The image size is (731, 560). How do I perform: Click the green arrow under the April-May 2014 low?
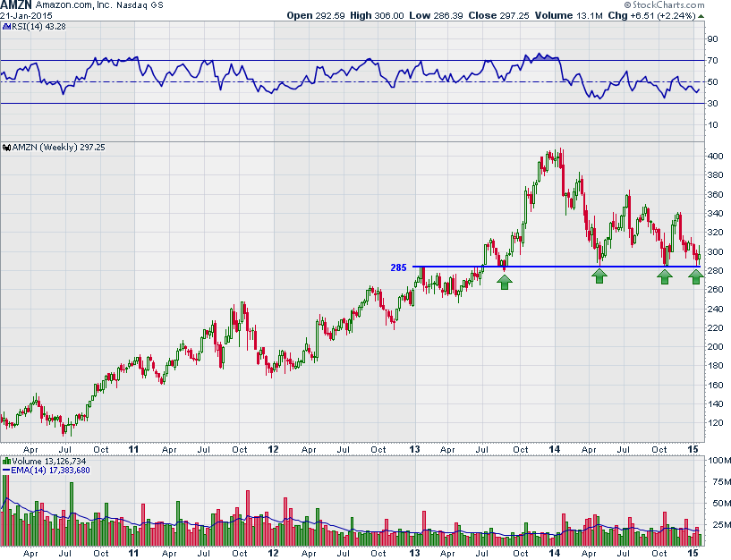pos(599,276)
